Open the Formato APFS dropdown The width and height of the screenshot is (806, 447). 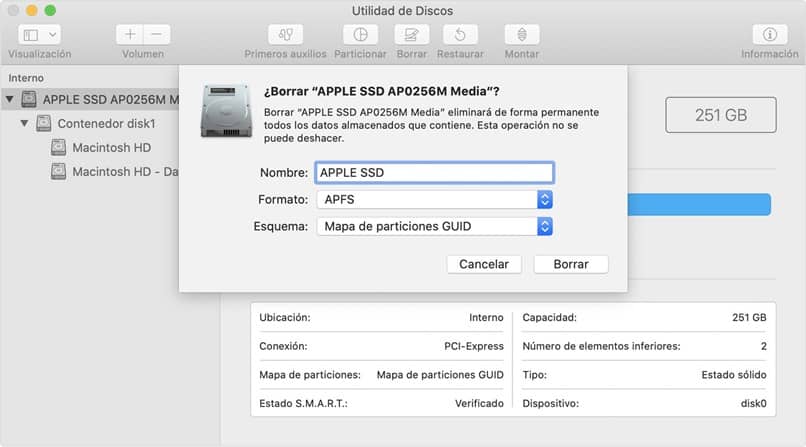434,199
